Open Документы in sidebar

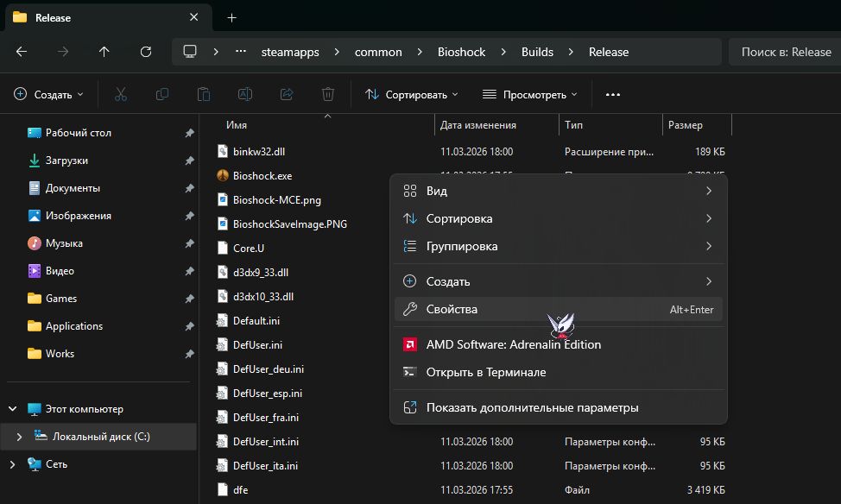click(73, 188)
